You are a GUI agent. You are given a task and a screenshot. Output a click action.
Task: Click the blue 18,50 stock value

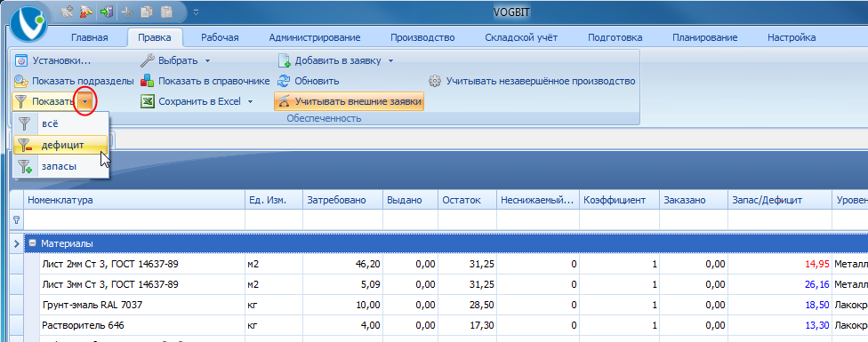tap(816, 305)
